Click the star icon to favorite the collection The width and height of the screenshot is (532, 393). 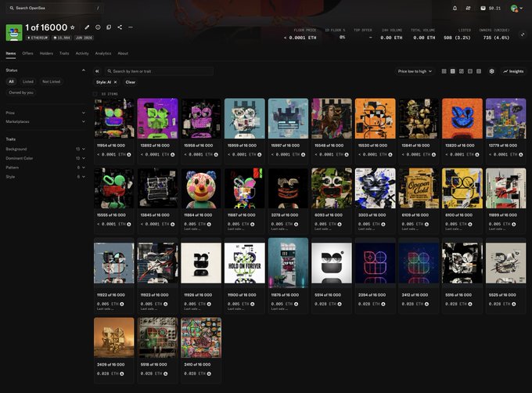click(x=72, y=27)
